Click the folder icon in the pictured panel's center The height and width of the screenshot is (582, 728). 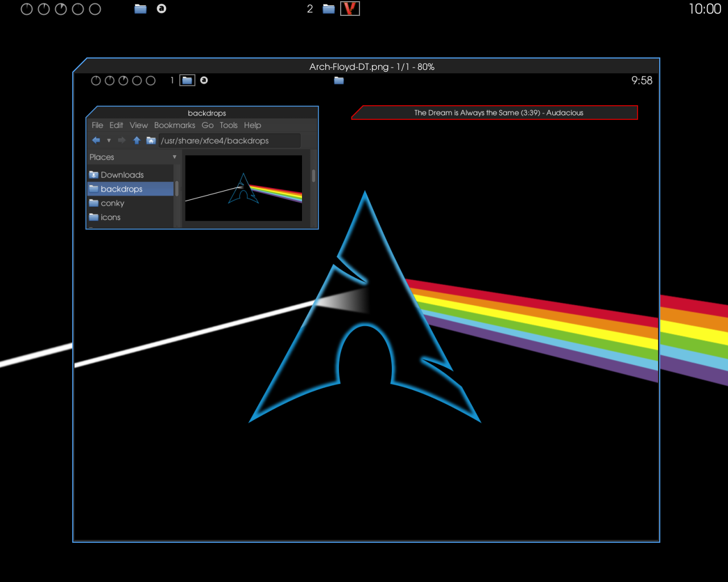339,81
